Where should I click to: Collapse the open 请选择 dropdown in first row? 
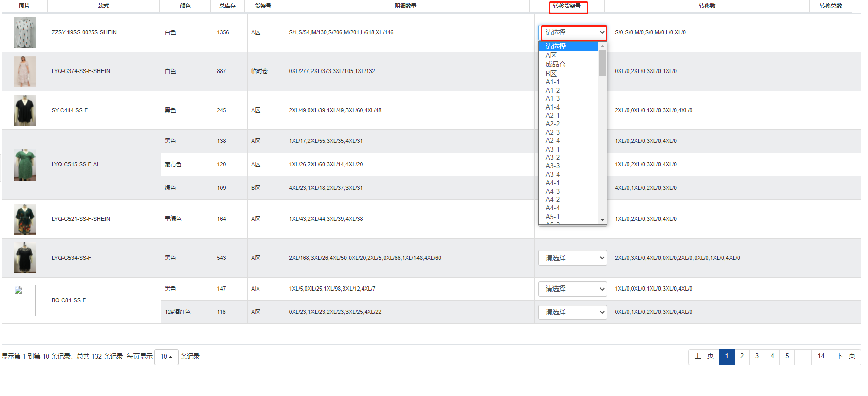click(573, 32)
